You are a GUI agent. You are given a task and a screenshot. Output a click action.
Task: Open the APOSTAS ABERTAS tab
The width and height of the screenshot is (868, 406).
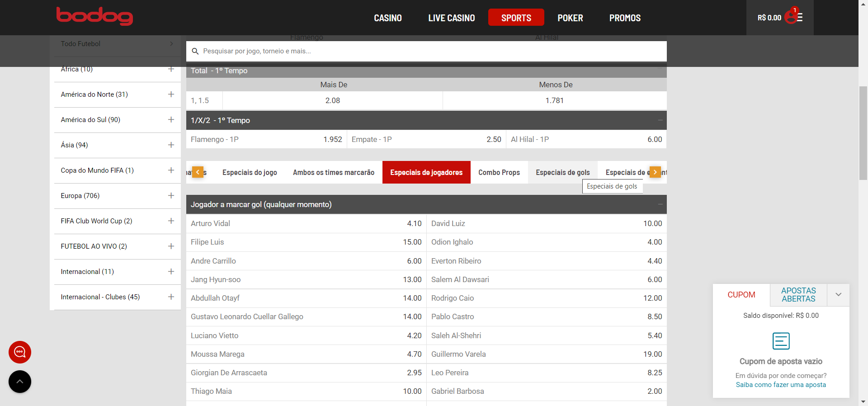[x=799, y=295]
